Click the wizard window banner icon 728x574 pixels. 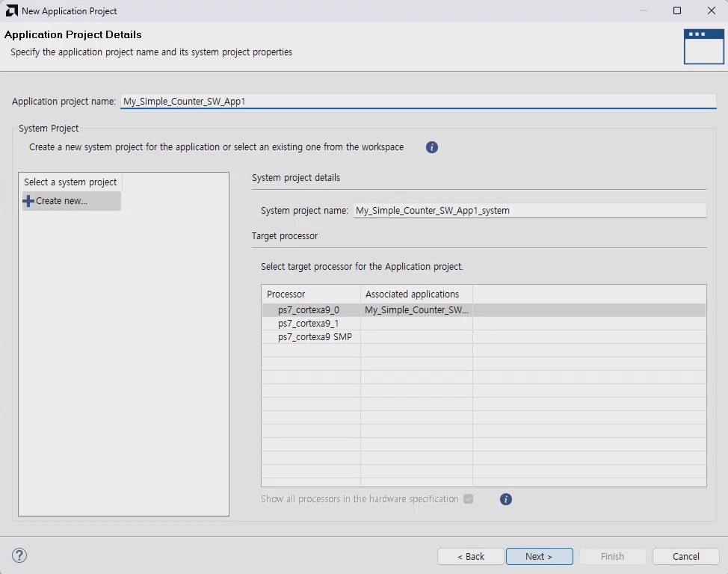click(x=703, y=46)
